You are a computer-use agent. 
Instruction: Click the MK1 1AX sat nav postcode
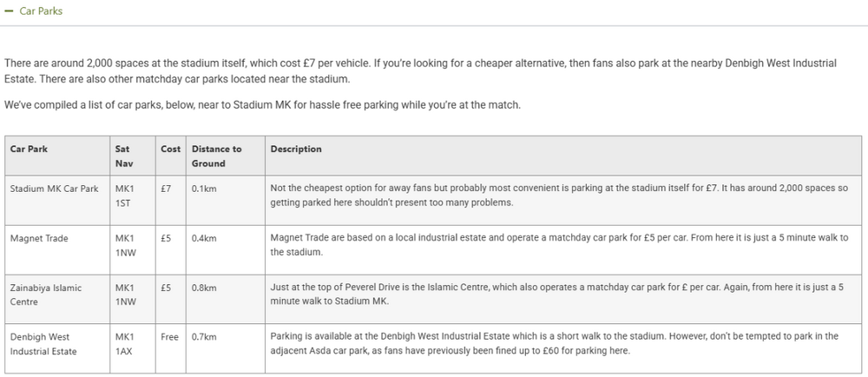coord(124,344)
